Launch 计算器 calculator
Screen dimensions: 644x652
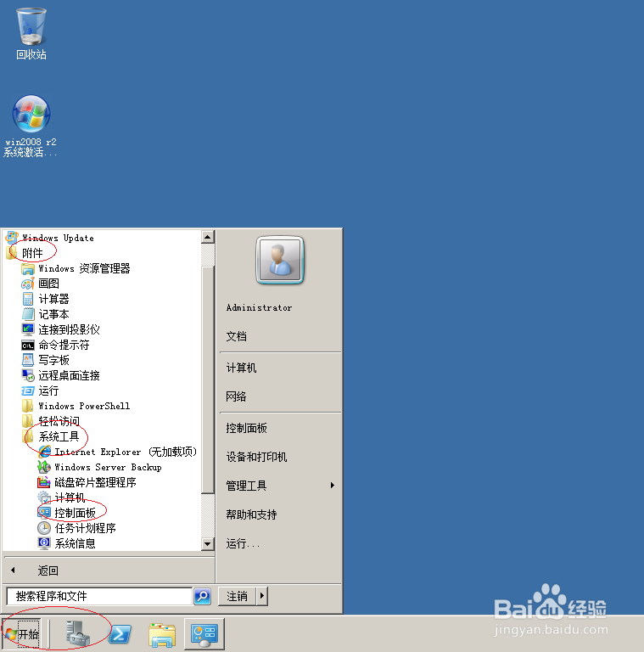click(x=45, y=299)
